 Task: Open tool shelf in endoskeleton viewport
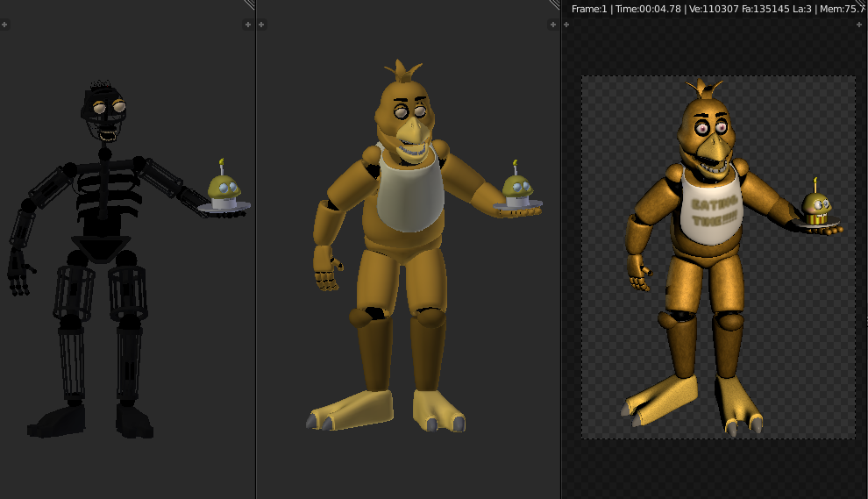tap(4, 25)
